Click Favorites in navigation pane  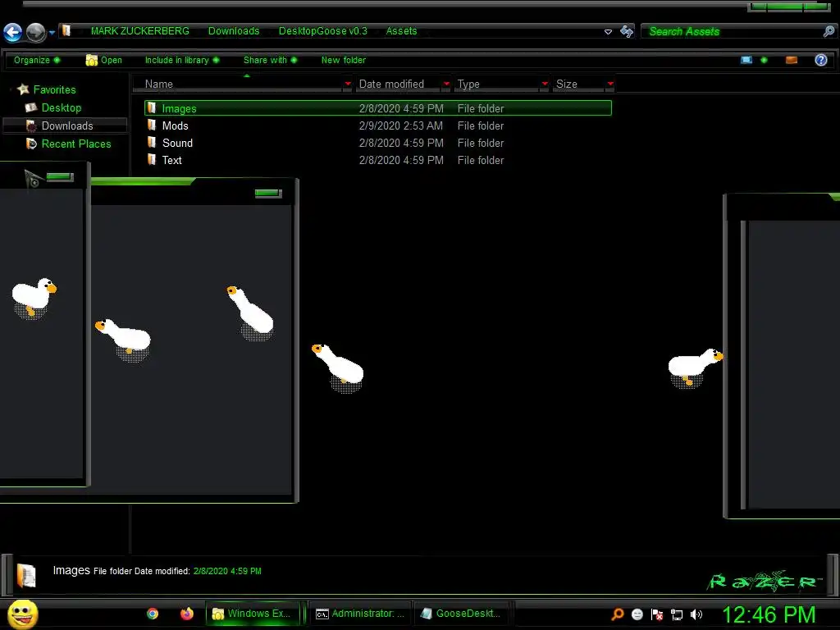point(55,90)
